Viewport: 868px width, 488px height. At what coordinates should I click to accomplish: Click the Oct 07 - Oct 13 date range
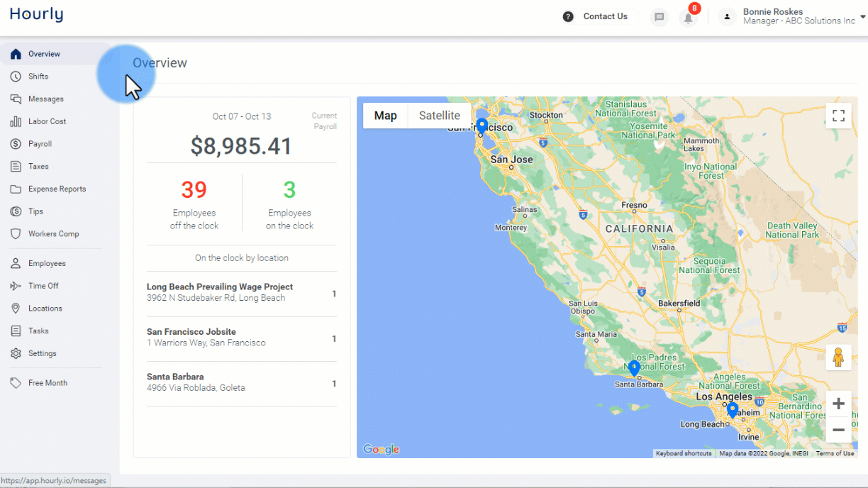242,116
